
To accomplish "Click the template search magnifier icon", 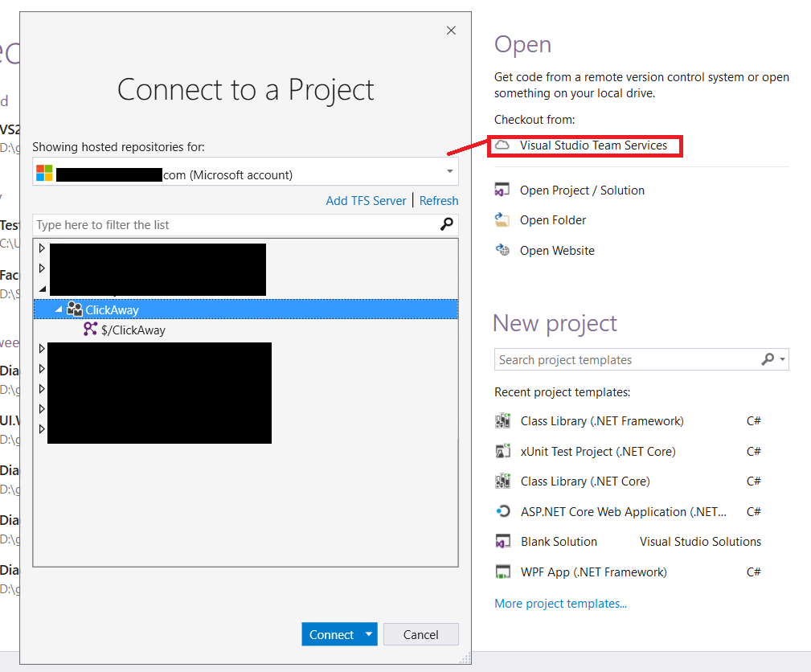I will point(768,359).
